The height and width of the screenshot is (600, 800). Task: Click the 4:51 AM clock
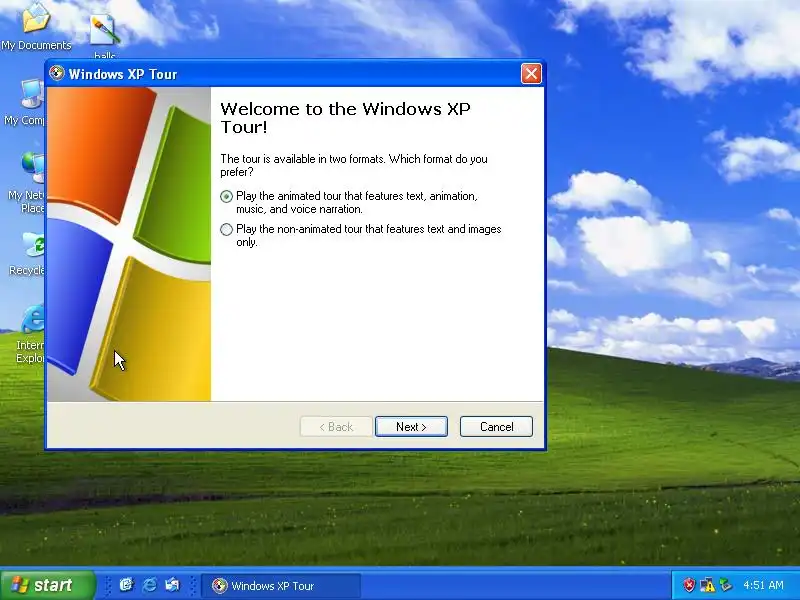(x=764, y=585)
